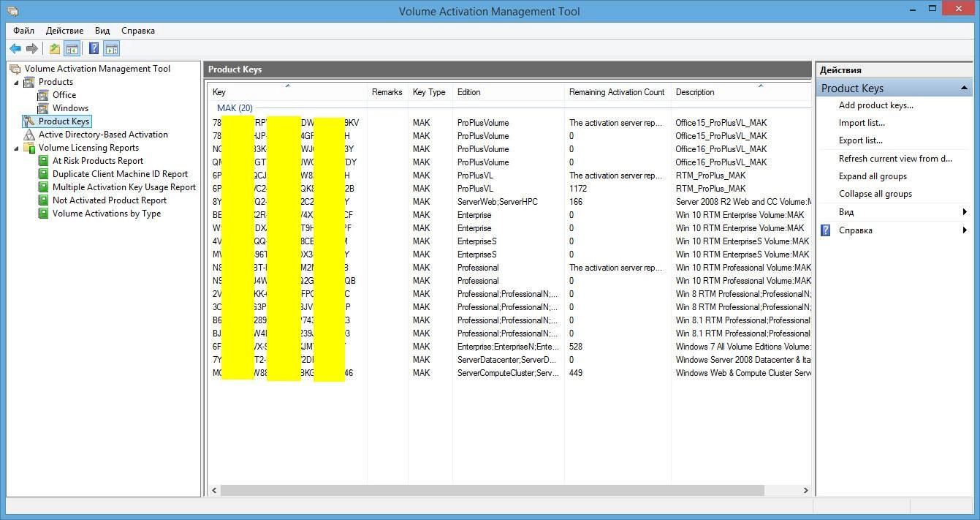Click Collapse all groups action

click(x=875, y=194)
